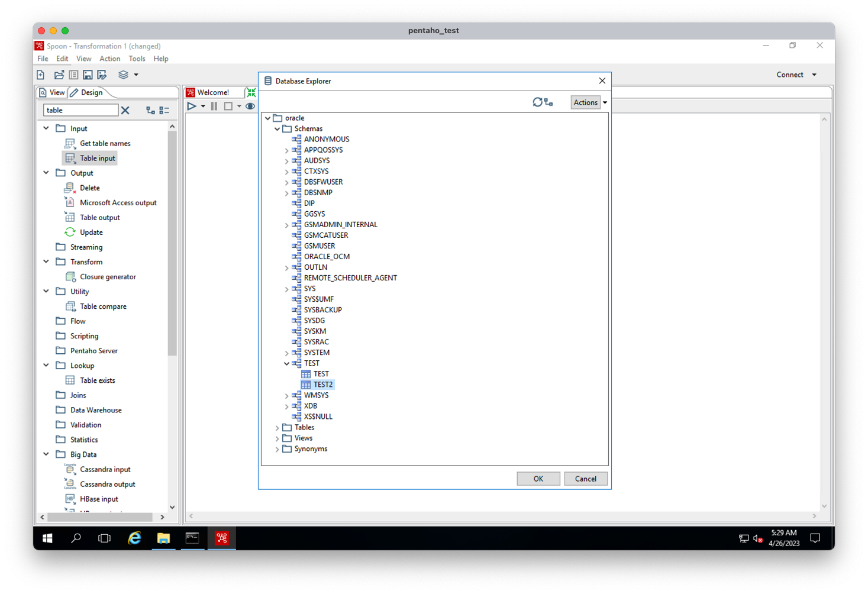Image resolution: width=868 pixels, height=594 pixels.
Task: Select the ANONYMOUS schema
Action: click(327, 140)
